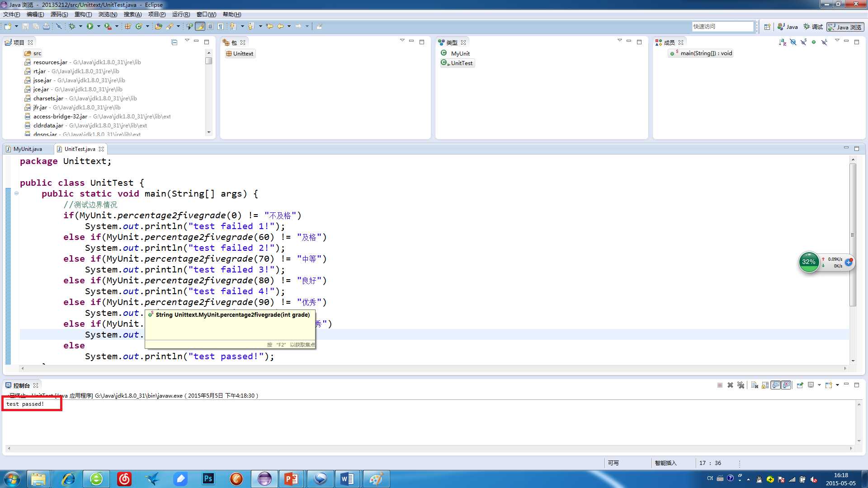The image size is (868, 488).
Task: Click the console horizontal scrollbar track
Action: (x=429, y=449)
